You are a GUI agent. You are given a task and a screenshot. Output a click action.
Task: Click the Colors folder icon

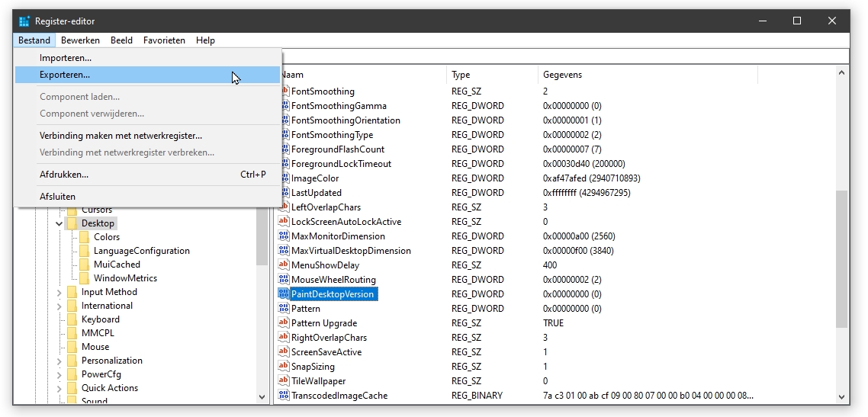pyautogui.click(x=84, y=236)
